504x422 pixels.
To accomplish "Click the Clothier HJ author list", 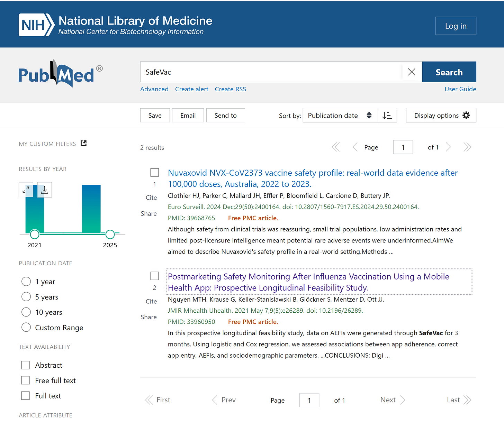I will [279, 196].
